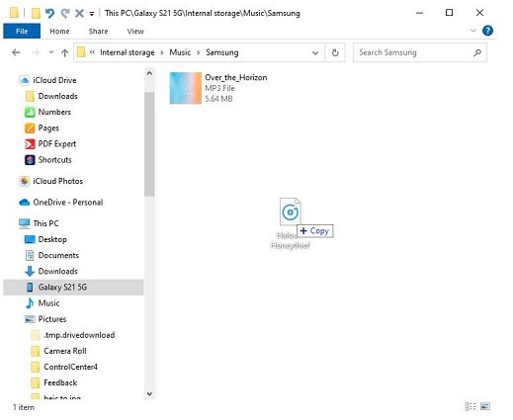Switch to large icons view in status bar
This screenshot has height=420, width=513.
point(485,406)
